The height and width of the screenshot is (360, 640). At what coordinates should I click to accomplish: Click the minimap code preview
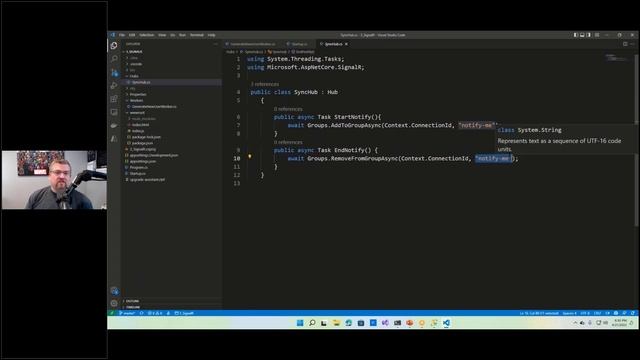(616, 58)
